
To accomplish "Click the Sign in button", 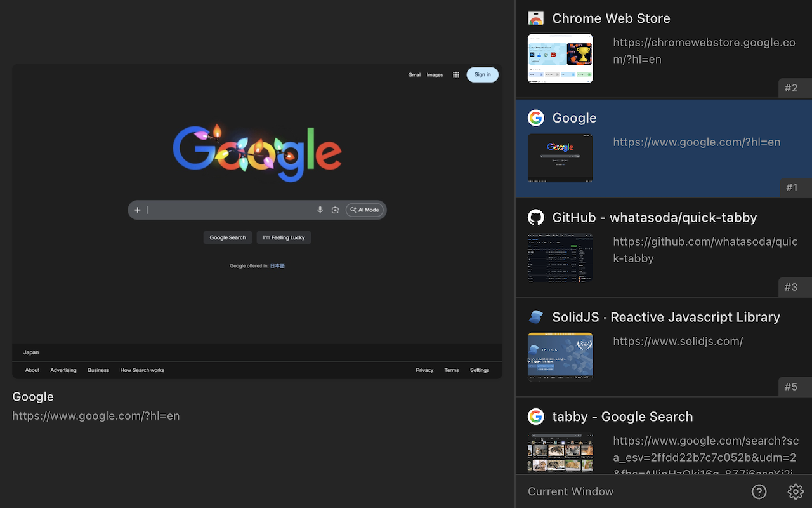I will coord(482,74).
